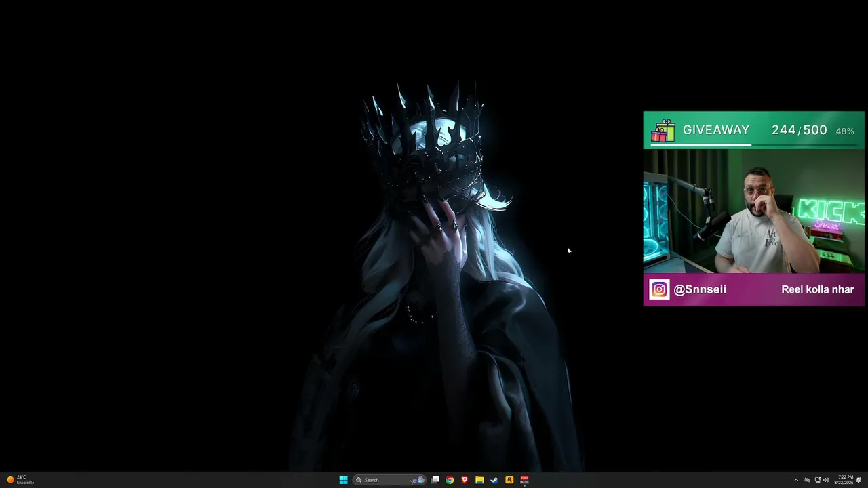
Task: Click the taskbar Search box
Action: pyautogui.click(x=390, y=480)
